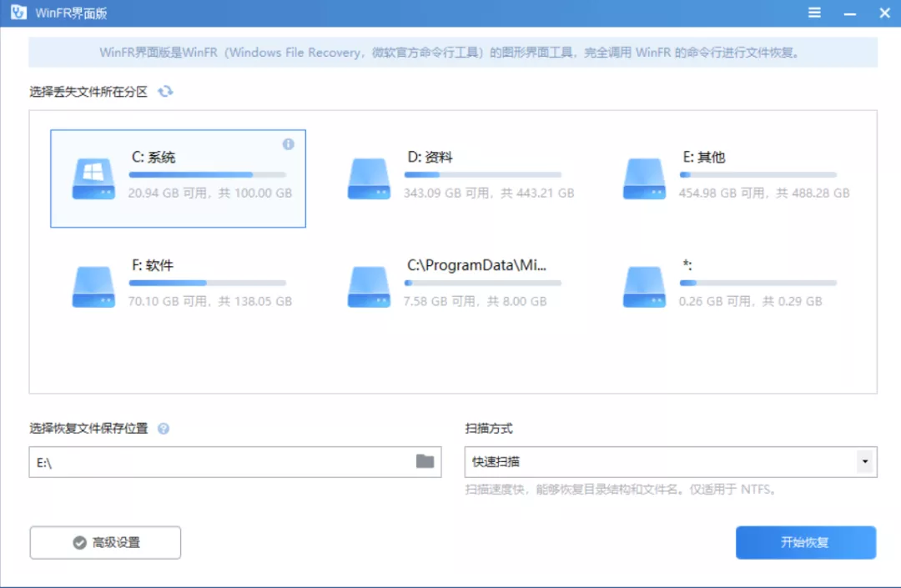Click the E: 其他 label
The height and width of the screenshot is (588, 901).
click(704, 157)
